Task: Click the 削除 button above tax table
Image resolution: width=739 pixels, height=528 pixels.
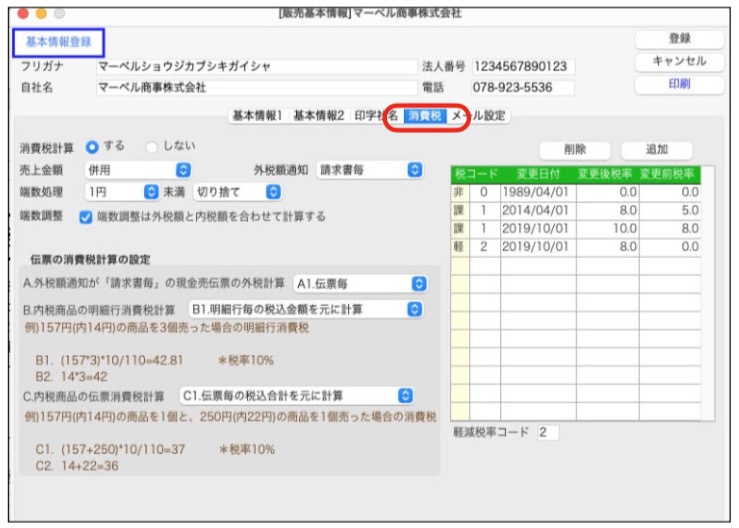Action: [575, 149]
